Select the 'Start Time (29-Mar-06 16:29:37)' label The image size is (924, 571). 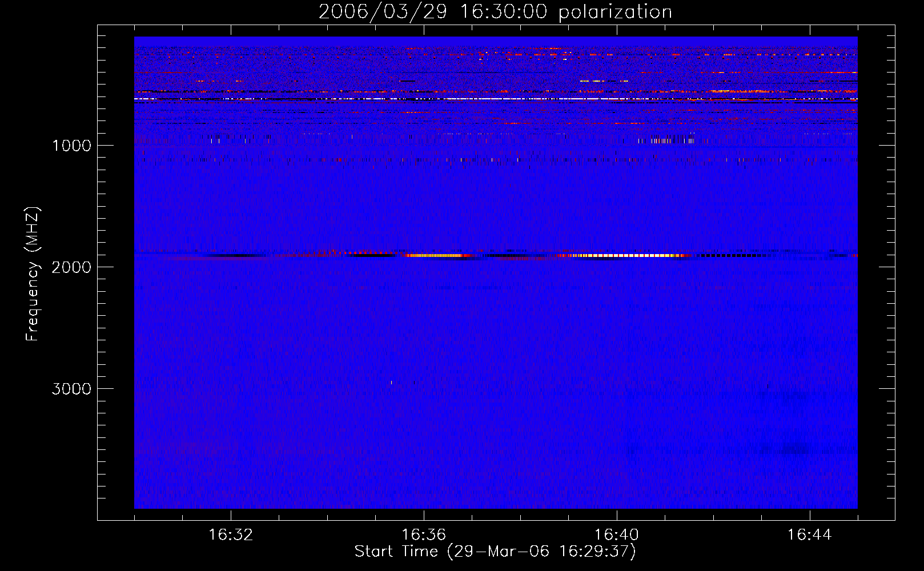click(495, 552)
